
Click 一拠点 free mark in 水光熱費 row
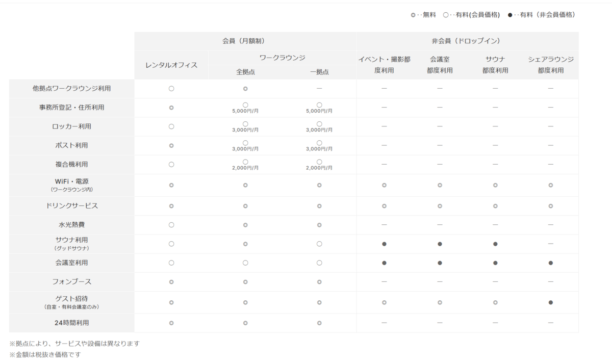(319, 225)
